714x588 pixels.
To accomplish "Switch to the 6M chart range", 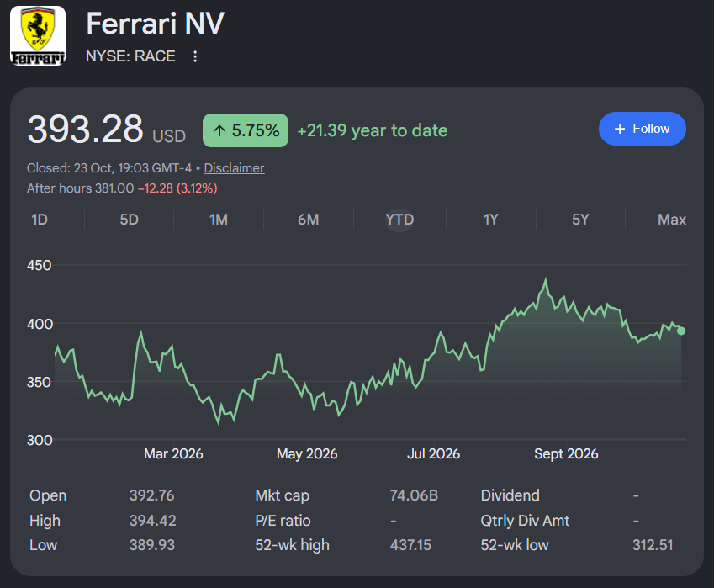I will pos(309,220).
